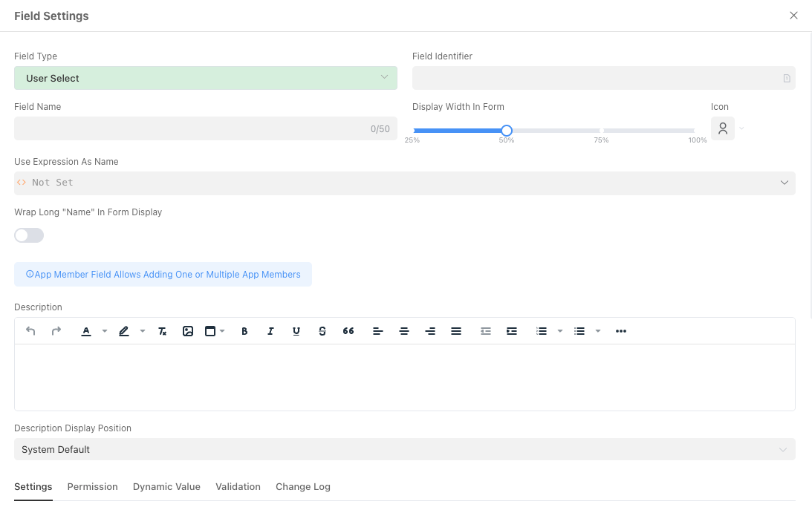Expand the Use Expression As Name selector
Viewport: 812px width, 510px height.
pos(404,183)
